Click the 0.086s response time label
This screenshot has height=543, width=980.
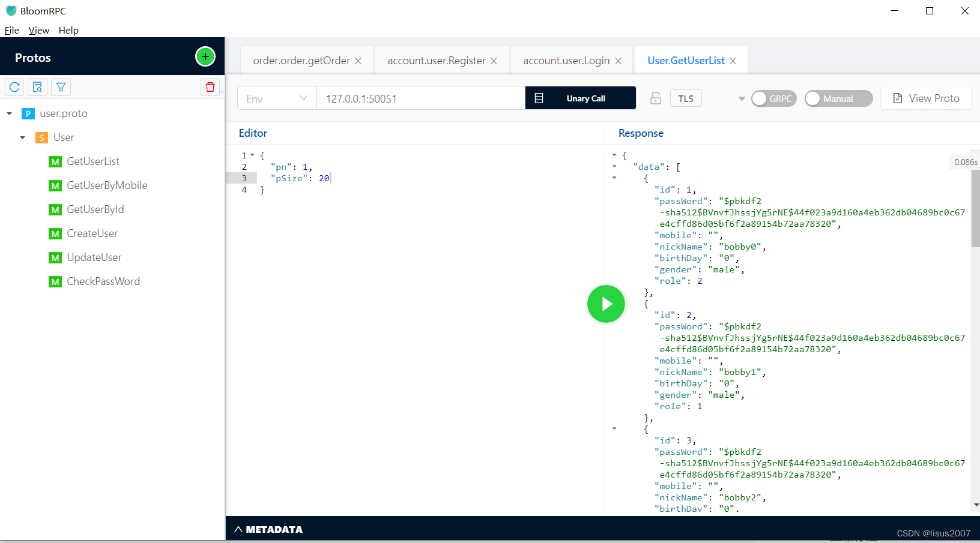point(966,162)
